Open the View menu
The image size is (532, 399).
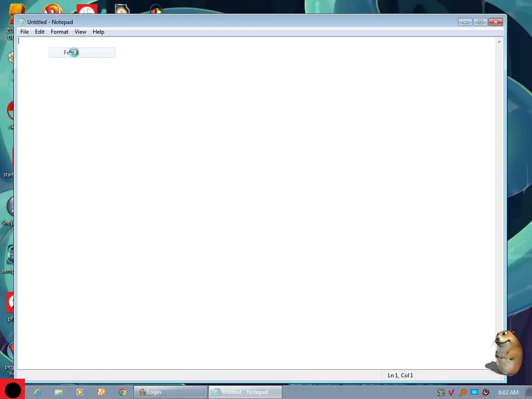[80, 32]
